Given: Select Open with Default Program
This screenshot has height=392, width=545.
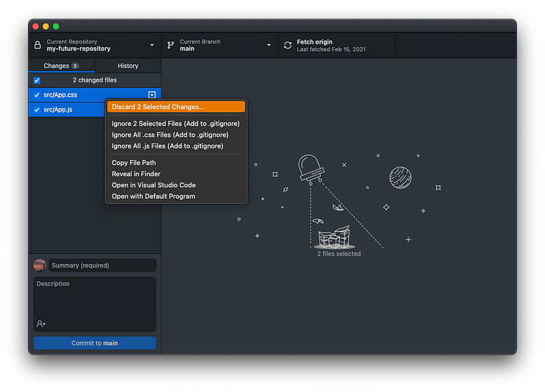Looking at the screenshot, I should [x=176, y=196].
